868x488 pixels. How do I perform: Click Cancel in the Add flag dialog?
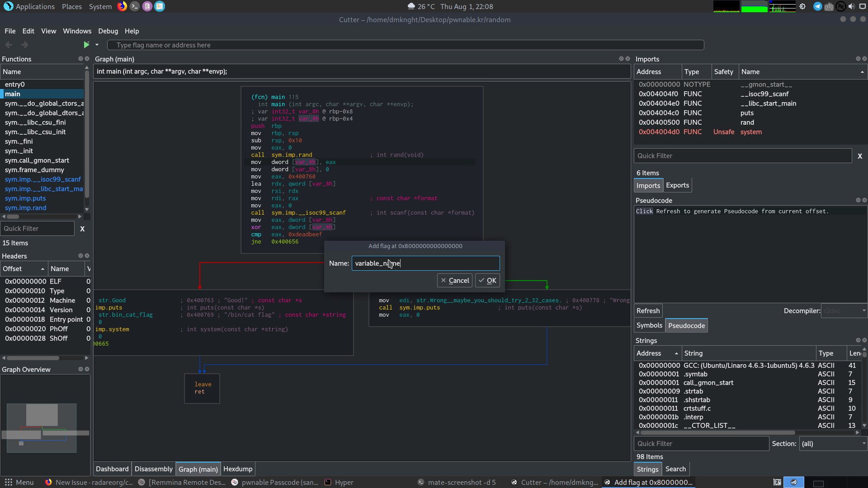(x=455, y=281)
